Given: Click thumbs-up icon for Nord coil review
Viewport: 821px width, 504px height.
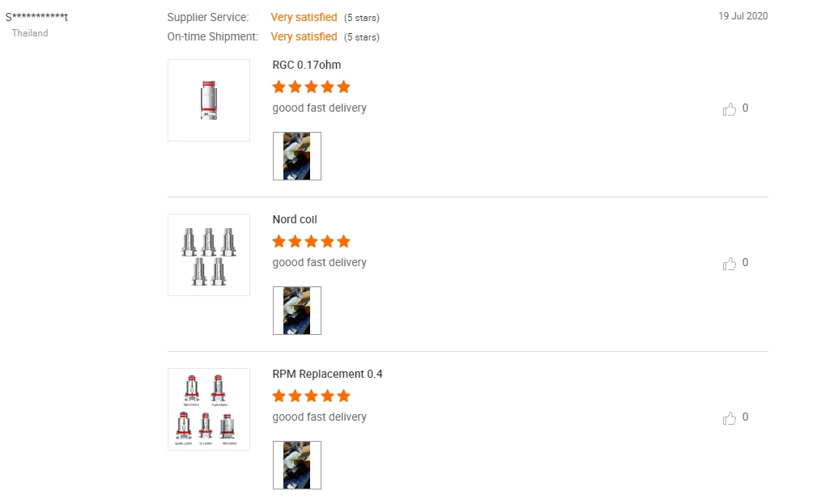Looking at the screenshot, I should coord(730,263).
